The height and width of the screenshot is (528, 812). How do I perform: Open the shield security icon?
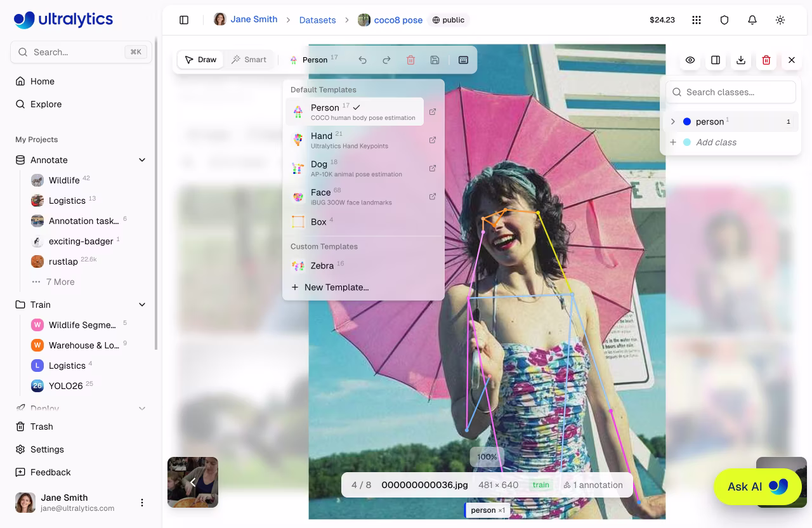click(724, 20)
